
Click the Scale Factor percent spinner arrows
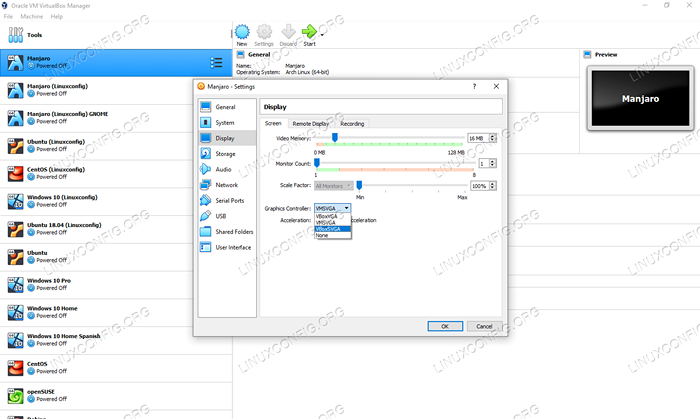493,186
